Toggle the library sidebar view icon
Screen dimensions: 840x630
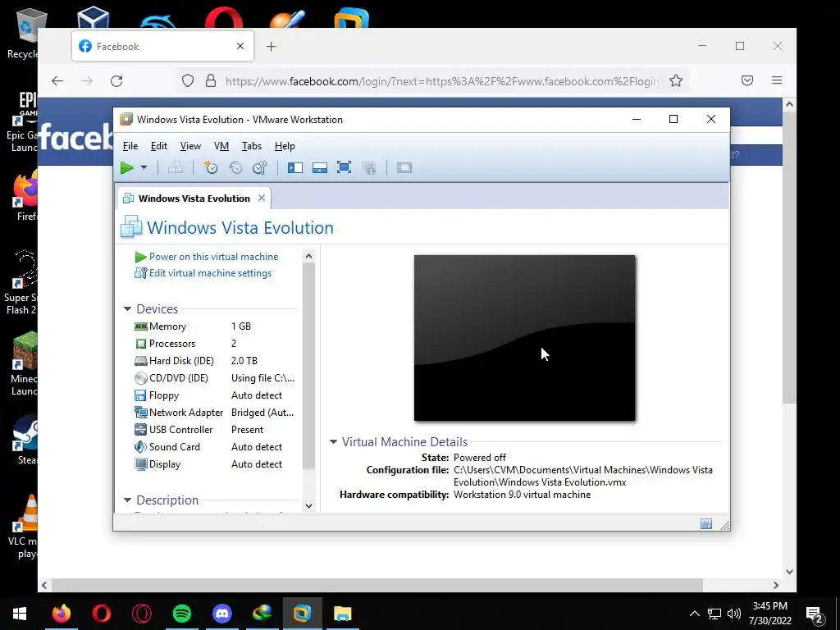pyautogui.click(x=295, y=167)
